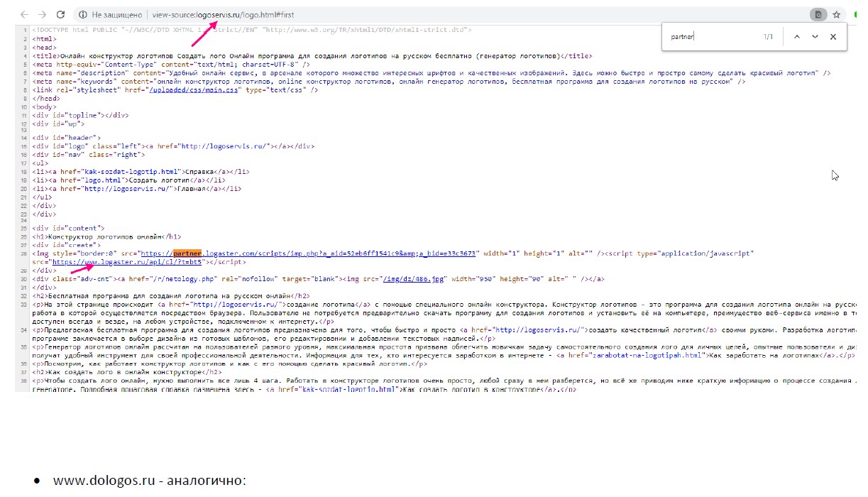The image size is (868, 497).
Task: Reload the view-source page
Action: (x=61, y=14)
